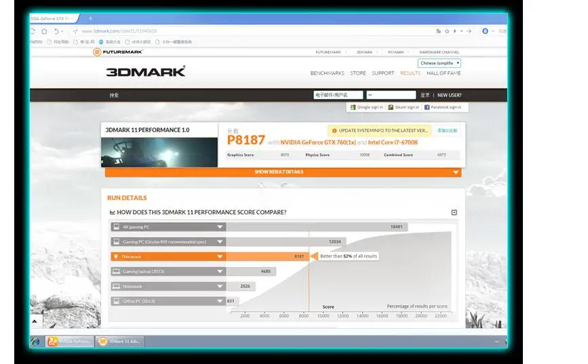Expand the This score row arrow
This screenshot has width=588, height=364.
220,257
